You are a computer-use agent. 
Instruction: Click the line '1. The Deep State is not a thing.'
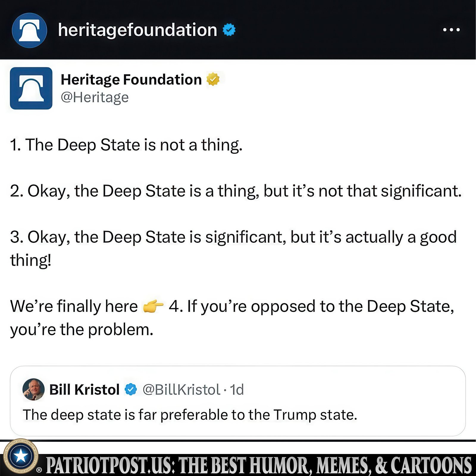126,145
